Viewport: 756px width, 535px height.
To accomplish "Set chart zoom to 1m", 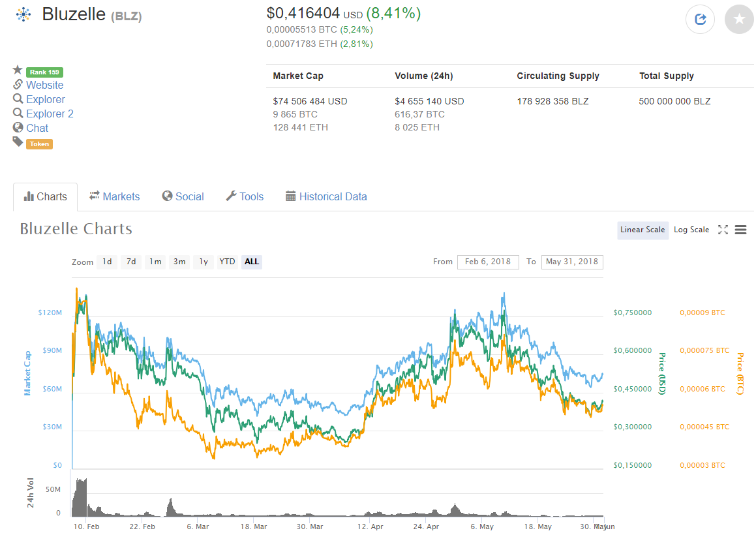I will click(155, 262).
